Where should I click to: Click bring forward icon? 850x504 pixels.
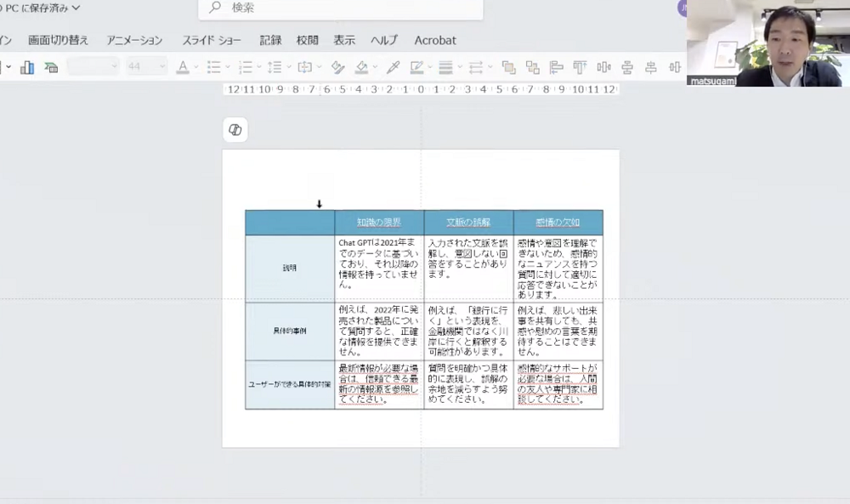pos(508,67)
